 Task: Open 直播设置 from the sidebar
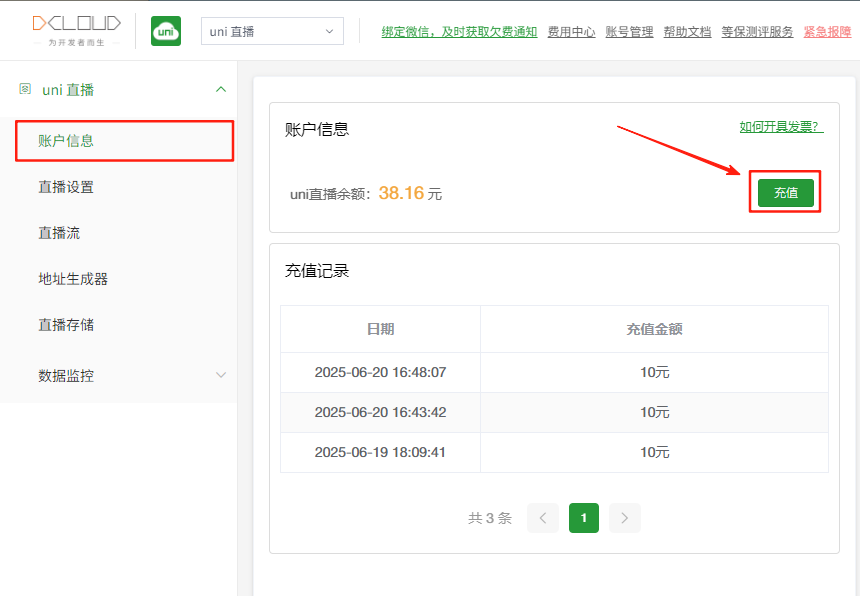[x=66, y=187]
